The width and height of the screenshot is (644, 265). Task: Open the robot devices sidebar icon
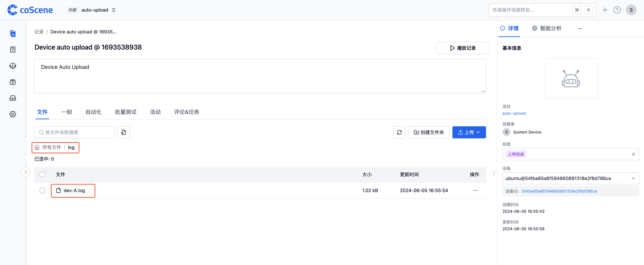click(x=13, y=82)
